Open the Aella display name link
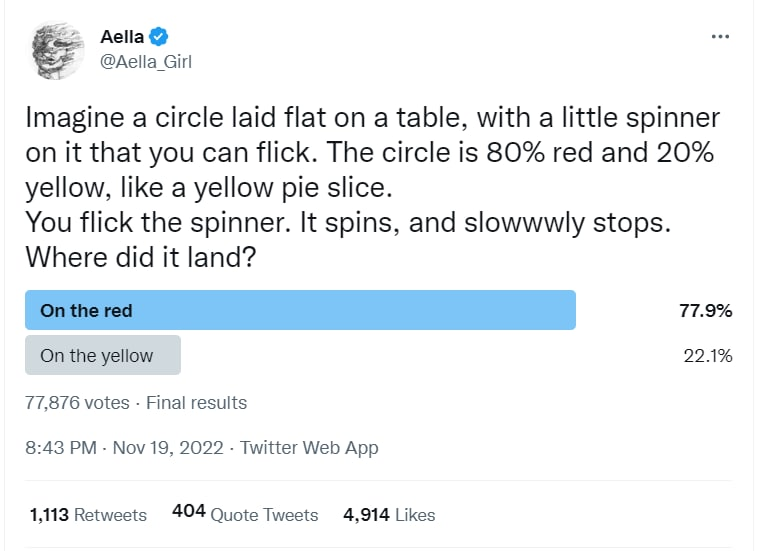 click(x=122, y=38)
